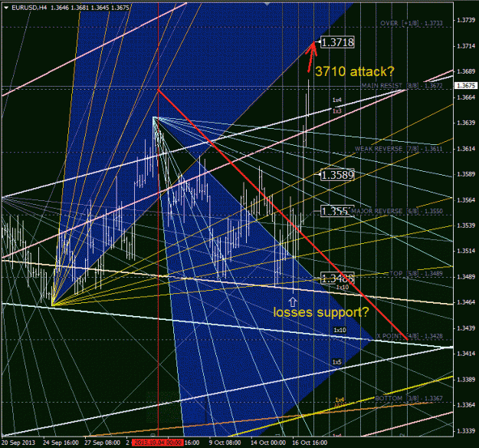Viewport: 479px width, 448px height.
Task: Click the '24 Sep 16:00' date label
Action: (x=61, y=443)
